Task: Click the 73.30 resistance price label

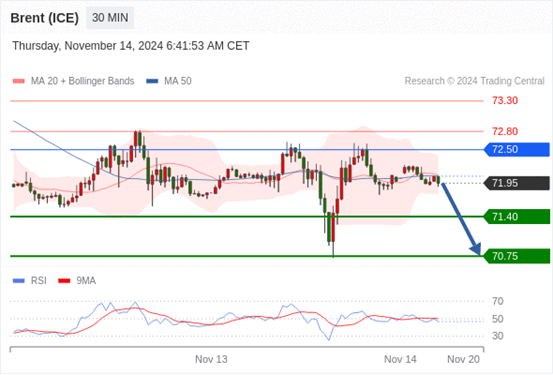Action: click(505, 101)
